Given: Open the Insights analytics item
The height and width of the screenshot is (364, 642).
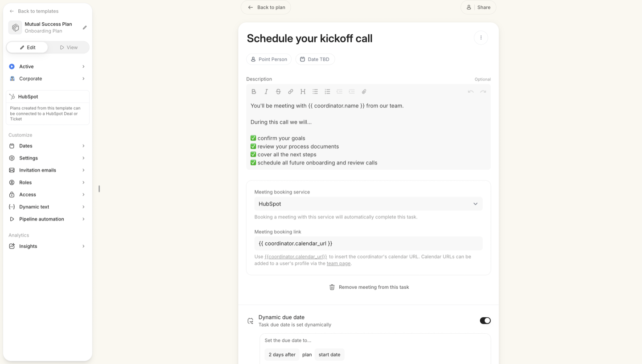Looking at the screenshot, I should coord(47,246).
